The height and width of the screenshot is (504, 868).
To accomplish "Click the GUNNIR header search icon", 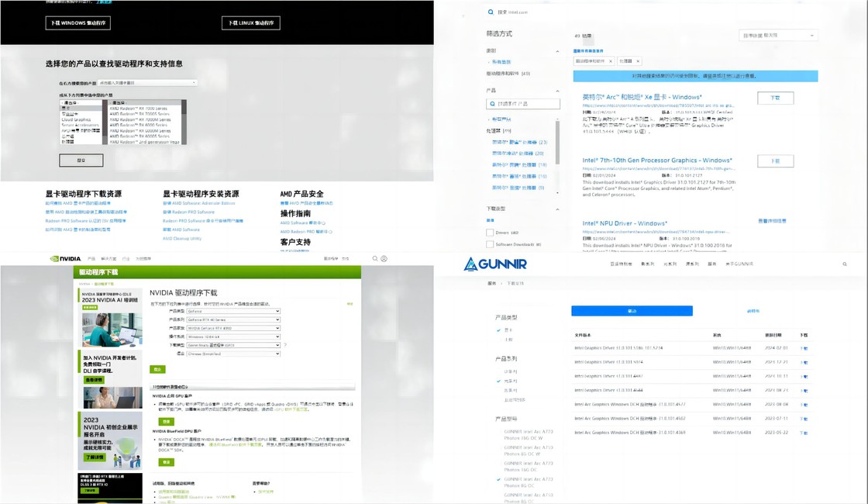I will (845, 264).
